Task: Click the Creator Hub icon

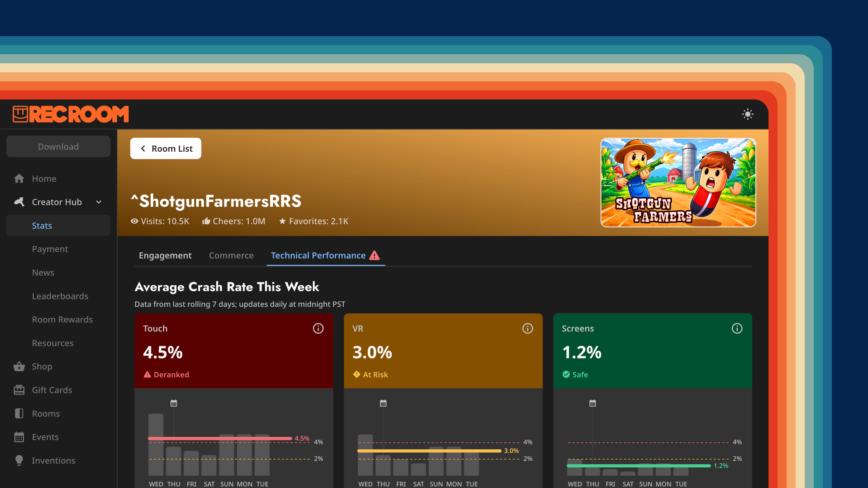Action: [19, 202]
